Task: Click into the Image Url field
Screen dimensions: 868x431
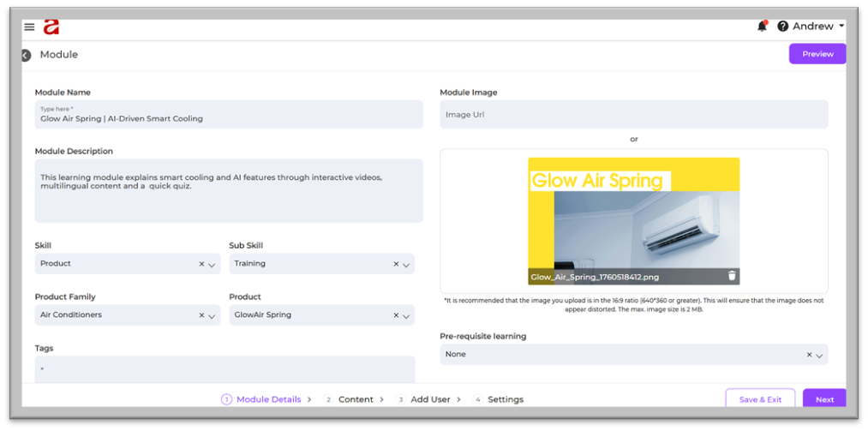Action: point(633,115)
